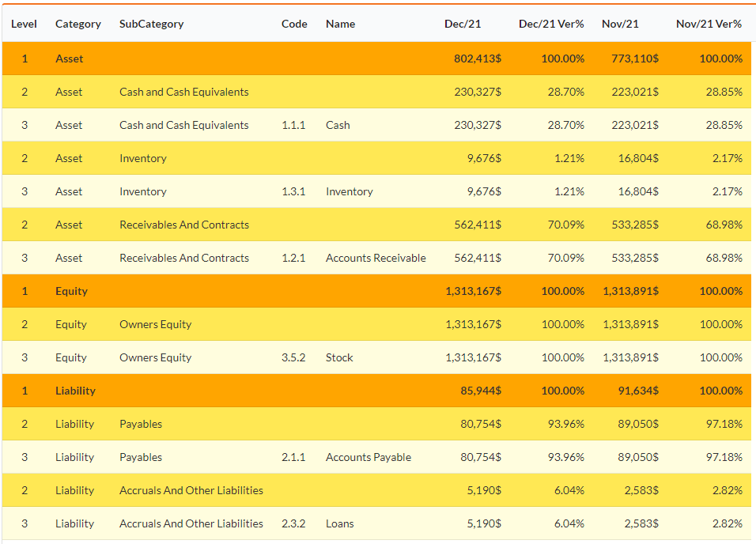Viewport: 756px width, 544px height.
Task: Click 1,313,891$ in the level 1 Equity row
Action: [630, 291]
